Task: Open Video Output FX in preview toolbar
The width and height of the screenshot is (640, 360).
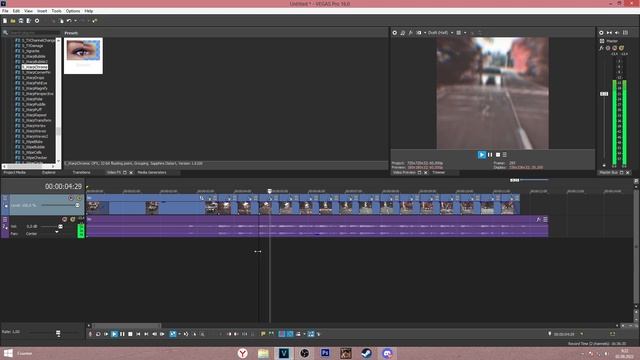Action: click(x=411, y=33)
